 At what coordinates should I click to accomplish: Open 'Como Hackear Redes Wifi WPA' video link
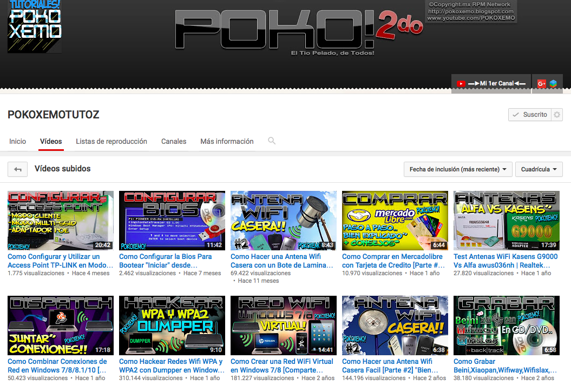(172, 366)
